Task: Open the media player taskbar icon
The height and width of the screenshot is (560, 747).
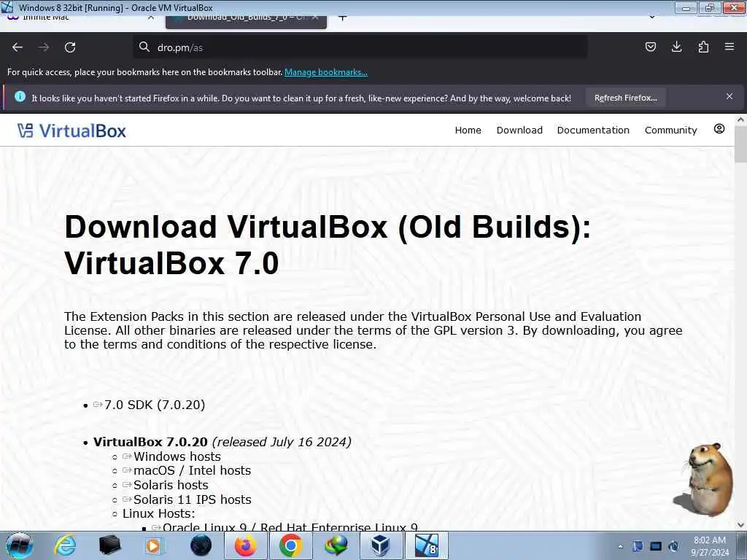Action: [x=154, y=545]
